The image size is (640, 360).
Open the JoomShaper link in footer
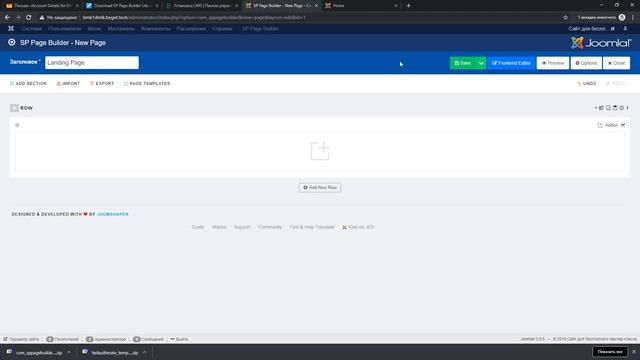[113, 214]
